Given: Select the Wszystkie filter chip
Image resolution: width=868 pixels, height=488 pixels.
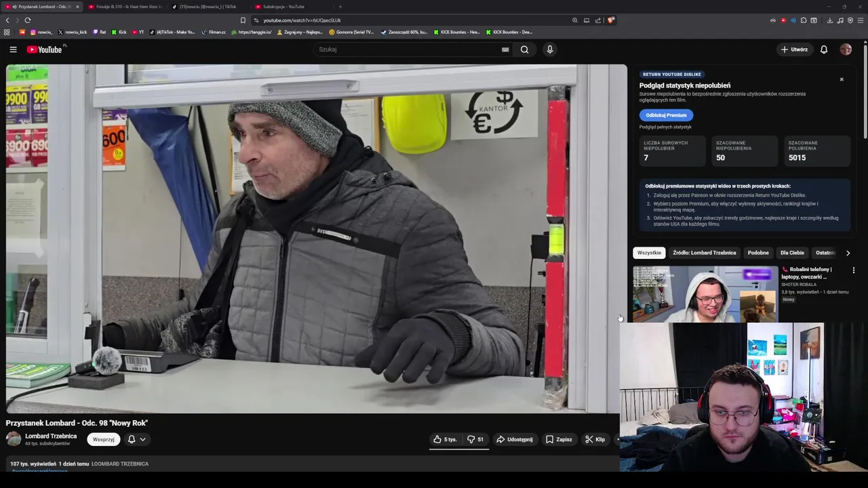Looking at the screenshot, I should click(x=649, y=253).
